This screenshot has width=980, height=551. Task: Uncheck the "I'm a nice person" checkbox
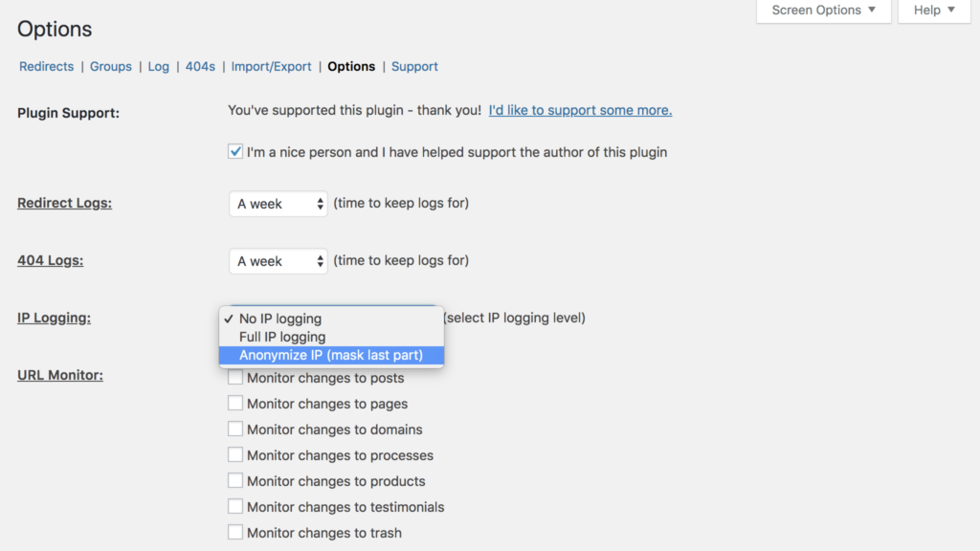(x=235, y=151)
